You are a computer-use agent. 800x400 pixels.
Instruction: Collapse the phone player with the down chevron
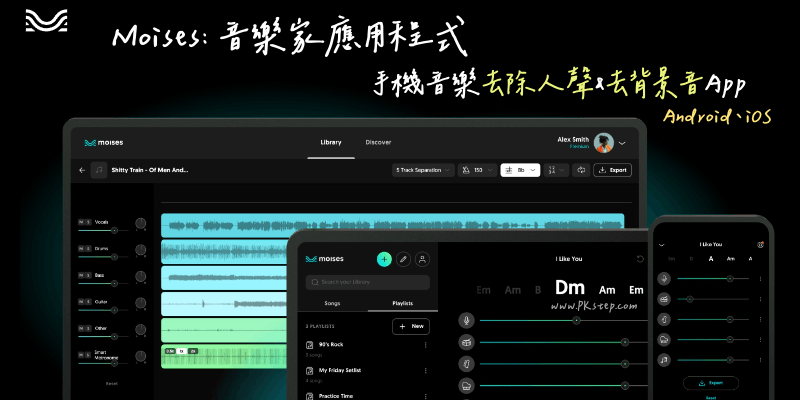click(x=662, y=245)
